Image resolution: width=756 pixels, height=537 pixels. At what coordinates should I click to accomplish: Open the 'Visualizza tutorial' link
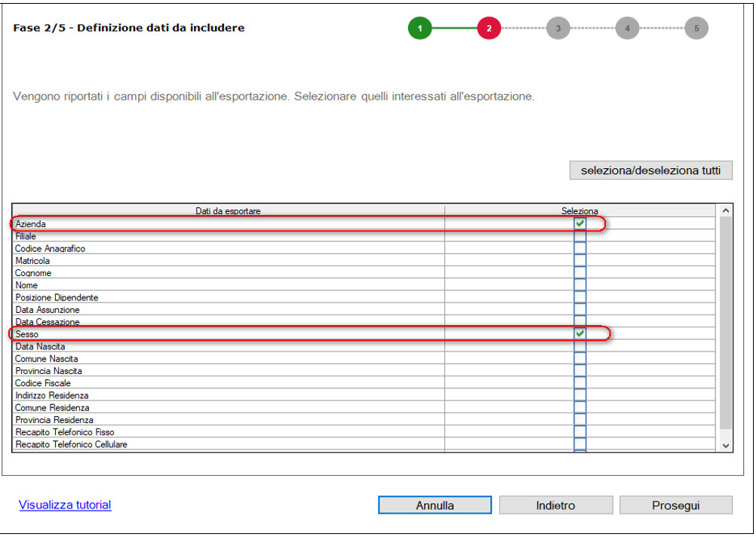click(65, 505)
